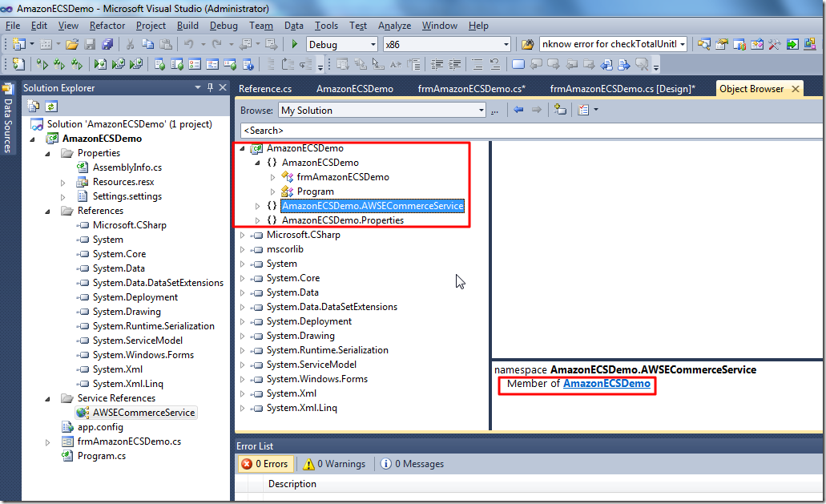Click the Edit Custom Component Set ellipsis button
Viewport: 826px width, 504px height.
494,110
